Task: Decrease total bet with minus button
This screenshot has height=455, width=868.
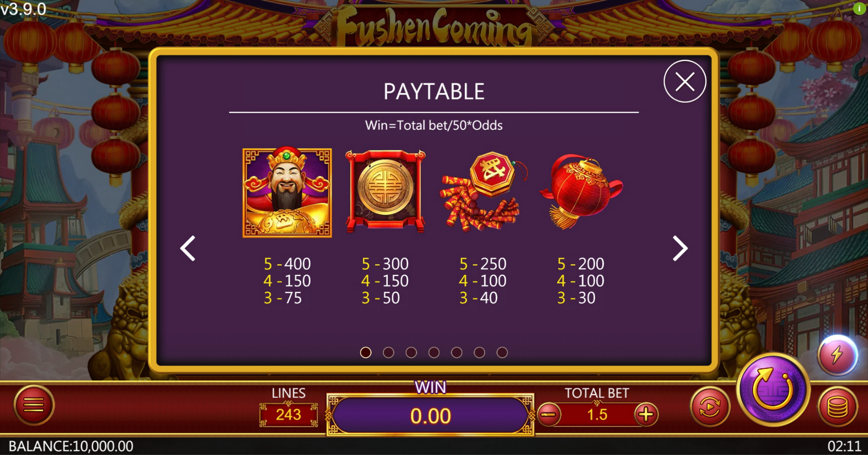Action: coord(549,415)
